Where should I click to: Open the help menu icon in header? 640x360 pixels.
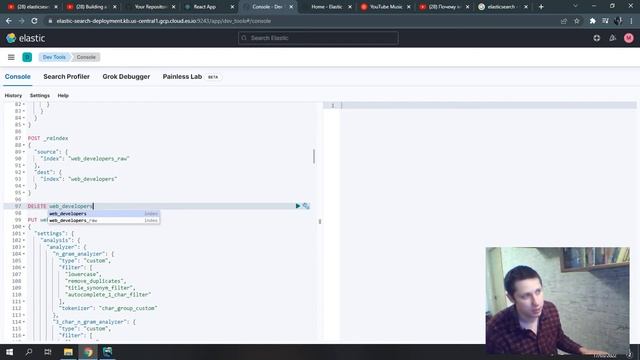597,38
